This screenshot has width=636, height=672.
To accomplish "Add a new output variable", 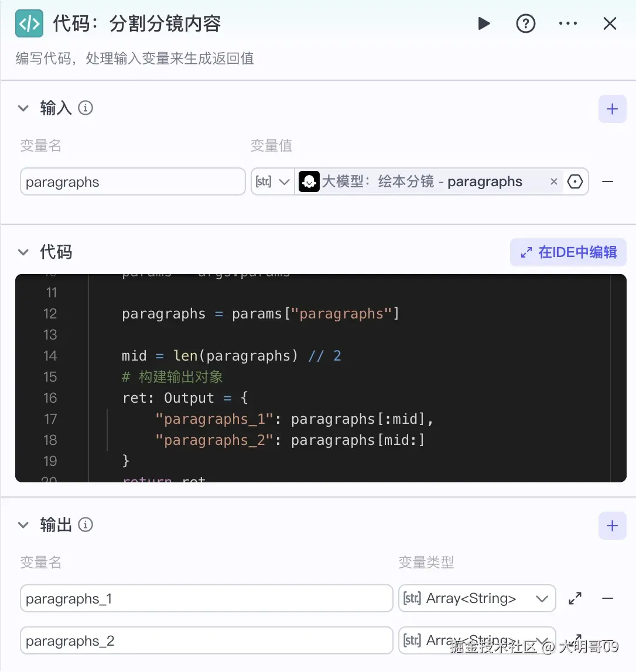I will click(x=613, y=526).
